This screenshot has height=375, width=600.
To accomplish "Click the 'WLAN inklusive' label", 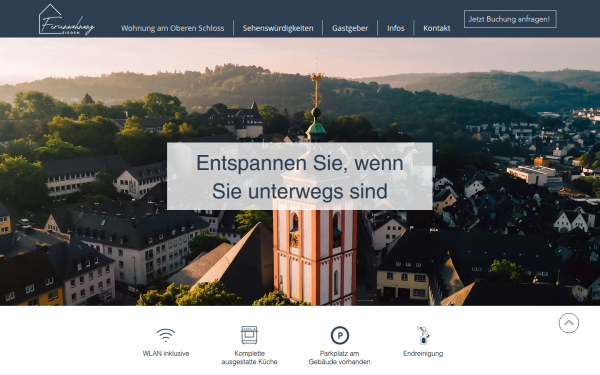I will [x=166, y=354].
